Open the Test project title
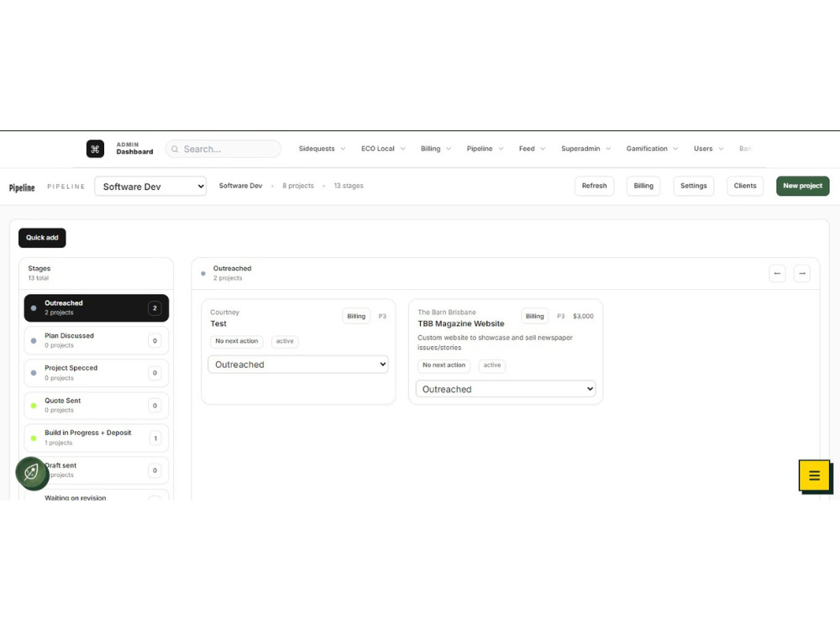The image size is (840, 630). coord(218,323)
